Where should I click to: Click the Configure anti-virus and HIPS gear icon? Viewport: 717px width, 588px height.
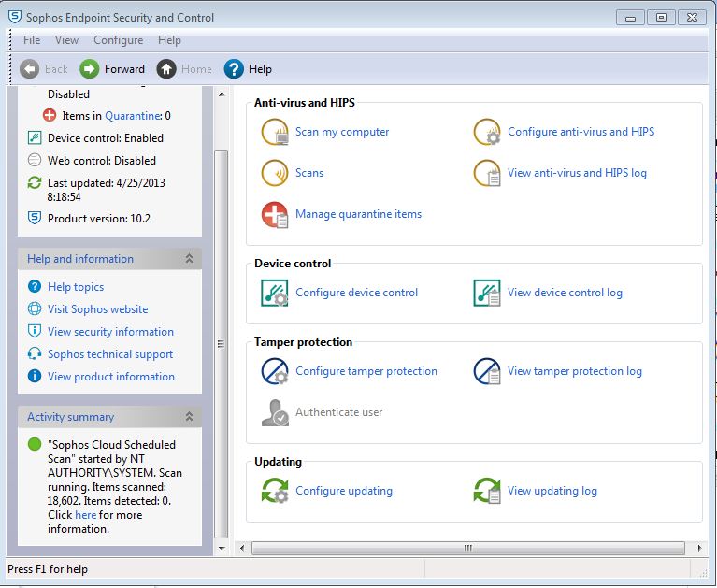pos(487,132)
